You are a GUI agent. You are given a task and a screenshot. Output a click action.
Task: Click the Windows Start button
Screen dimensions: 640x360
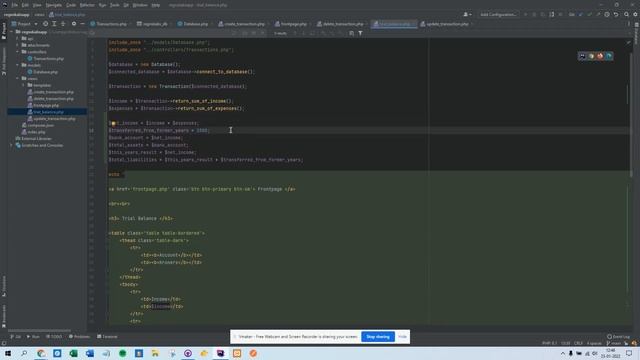[8, 353]
